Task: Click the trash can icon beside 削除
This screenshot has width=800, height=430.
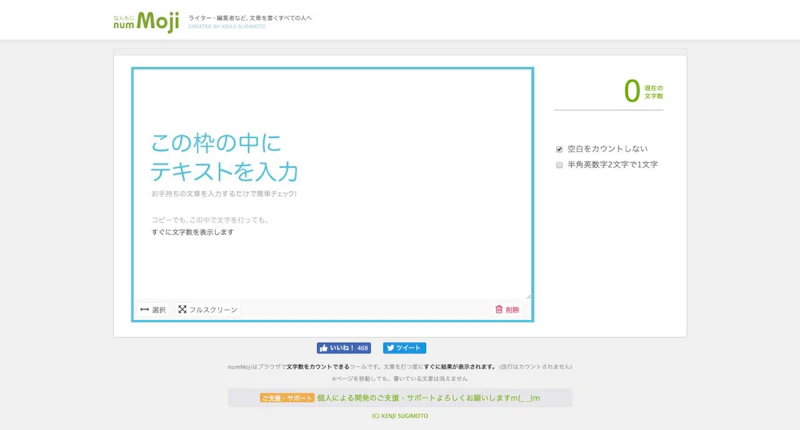Action: point(498,309)
